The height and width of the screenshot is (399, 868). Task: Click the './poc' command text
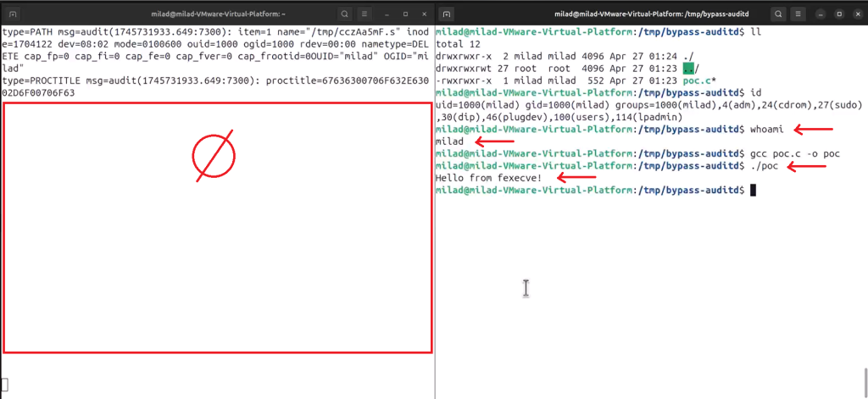point(764,166)
